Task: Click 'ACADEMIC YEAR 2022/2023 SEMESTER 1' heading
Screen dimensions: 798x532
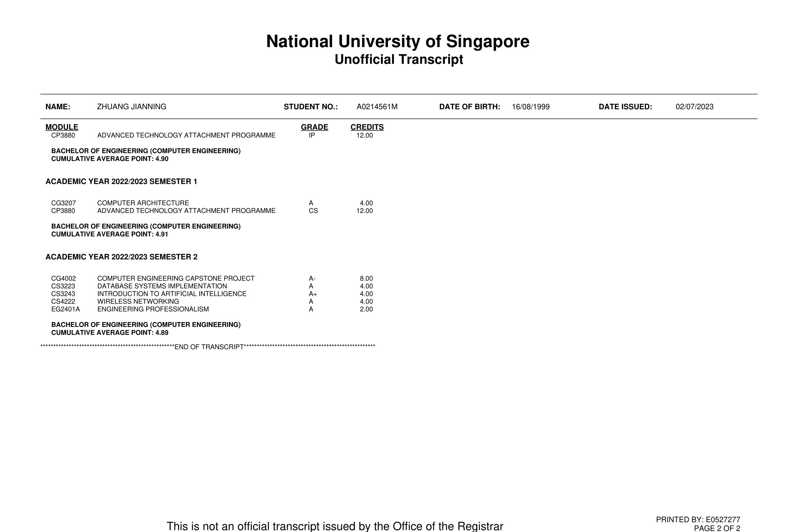Action: tap(121, 182)
